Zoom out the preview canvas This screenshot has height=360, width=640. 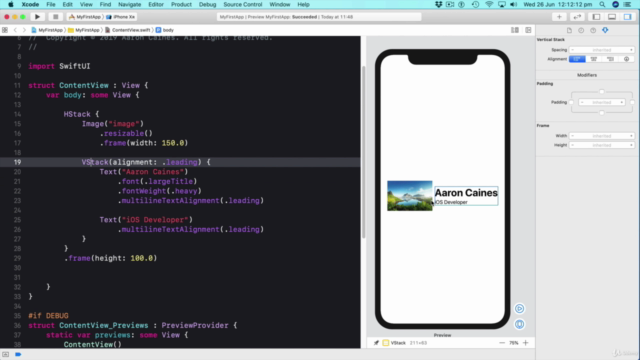click(x=502, y=343)
